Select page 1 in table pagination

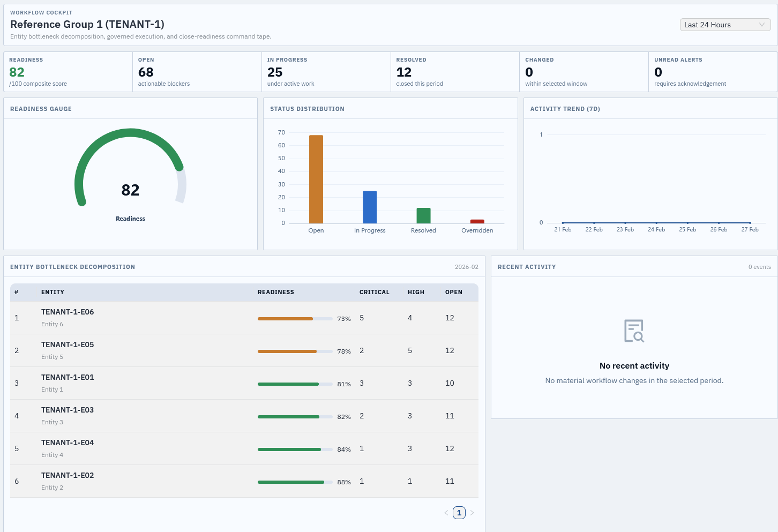pyautogui.click(x=459, y=513)
